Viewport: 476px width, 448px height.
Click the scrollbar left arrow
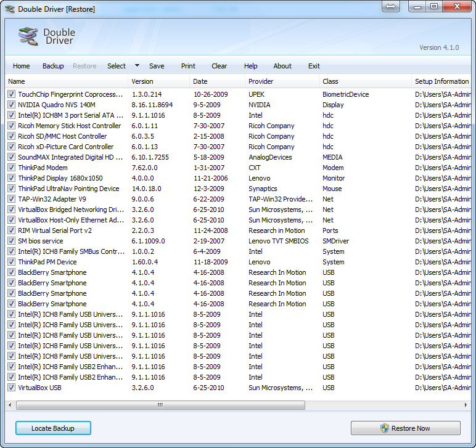10,405
